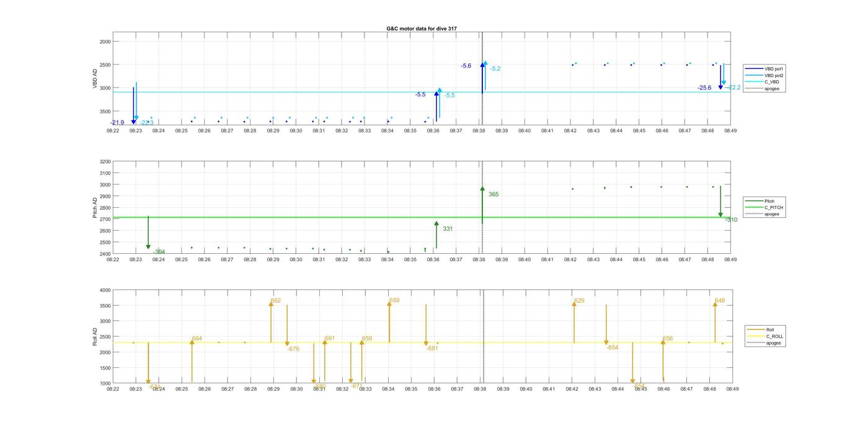868x430 pixels.
Task: Click the '08:49' tick under the Roll plot
Action: pyautogui.click(x=732, y=389)
